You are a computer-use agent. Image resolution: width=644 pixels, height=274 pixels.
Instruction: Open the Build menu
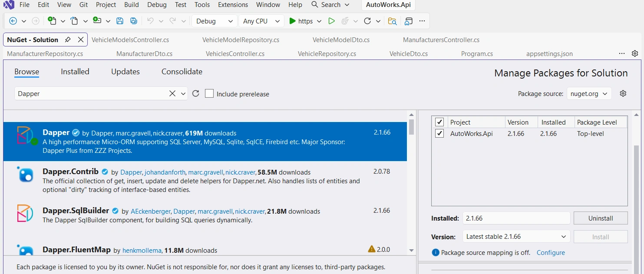click(132, 5)
